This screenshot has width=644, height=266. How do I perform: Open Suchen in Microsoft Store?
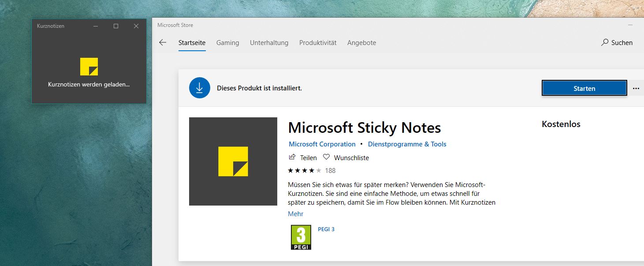pos(617,43)
